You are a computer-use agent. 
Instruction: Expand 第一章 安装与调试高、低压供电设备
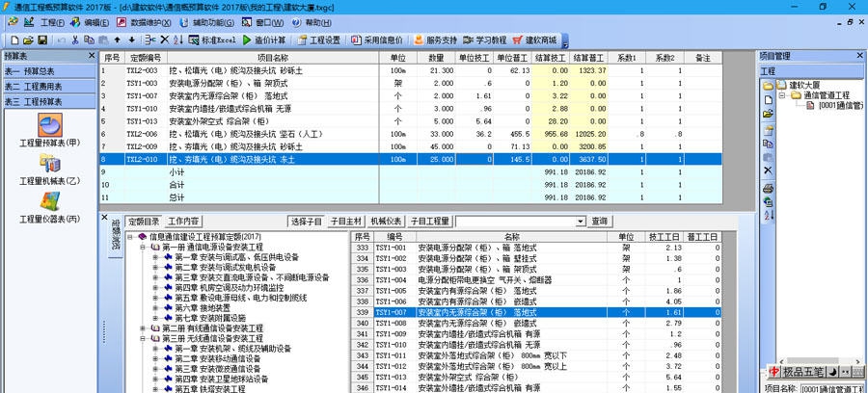coord(155,257)
